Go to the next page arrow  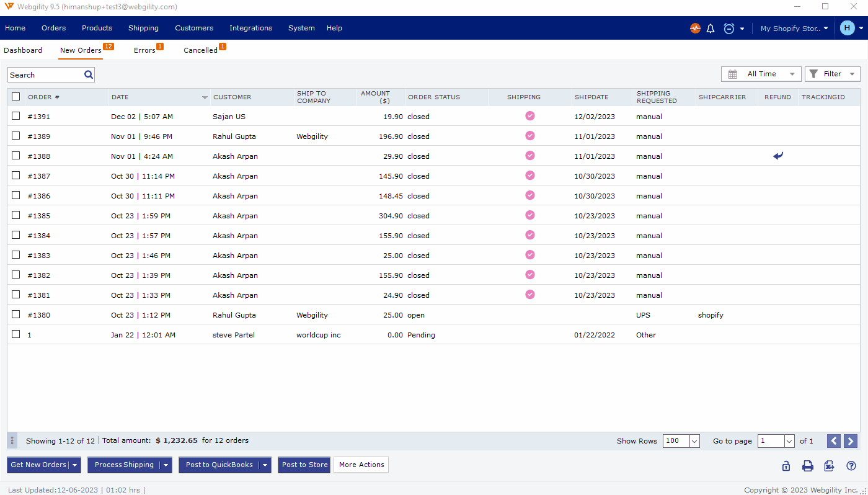tap(850, 441)
